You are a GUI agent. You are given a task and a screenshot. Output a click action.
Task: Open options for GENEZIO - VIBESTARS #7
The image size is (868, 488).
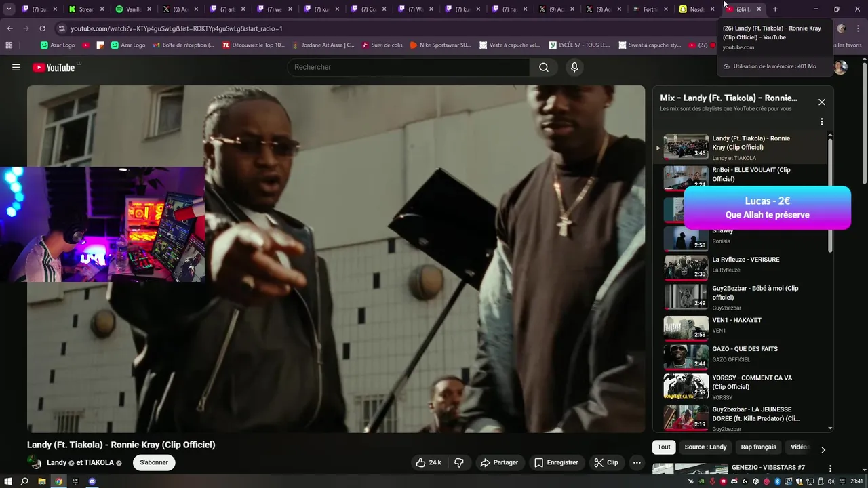[830, 468]
